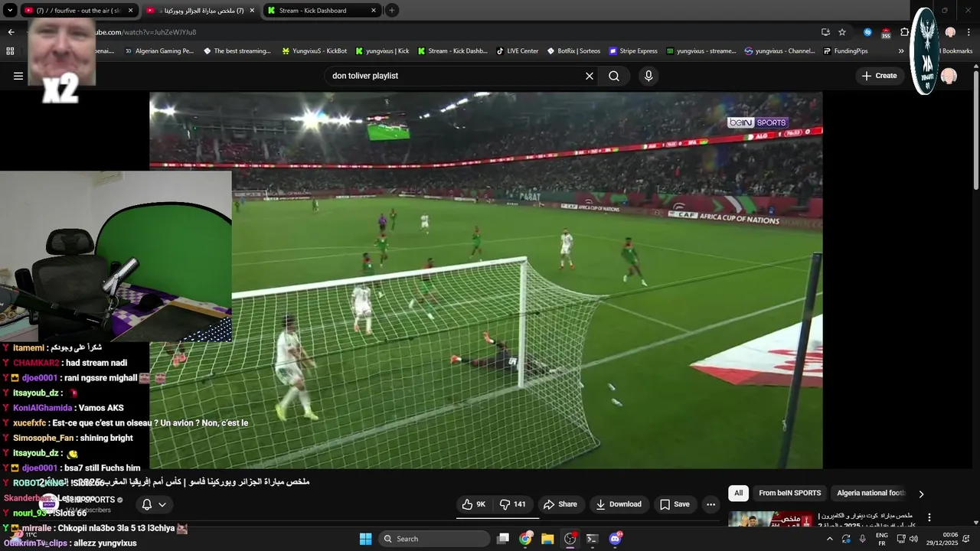Clear the 'don toliver playlist' search text

[590, 76]
